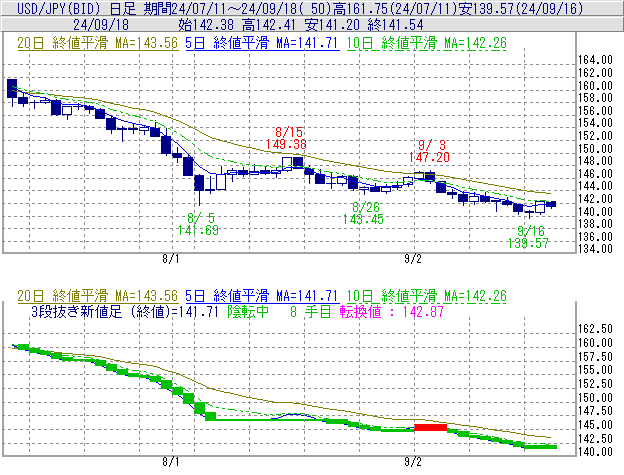Click the daily high 高142.41
Screen dimensions: 624x475
click(x=269, y=25)
